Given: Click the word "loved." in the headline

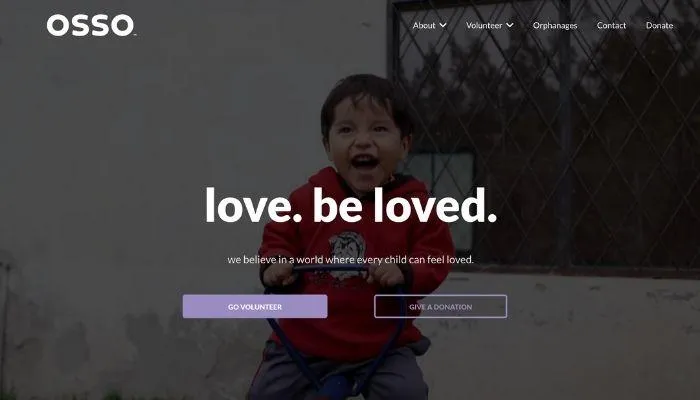Looking at the screenshot, I should click(x=435, y=205).
